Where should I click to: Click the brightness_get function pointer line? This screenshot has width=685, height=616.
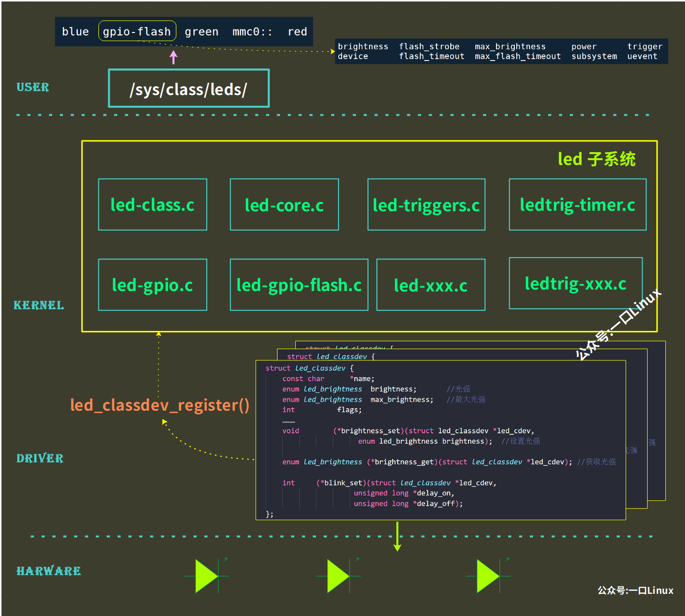point(427,462)
